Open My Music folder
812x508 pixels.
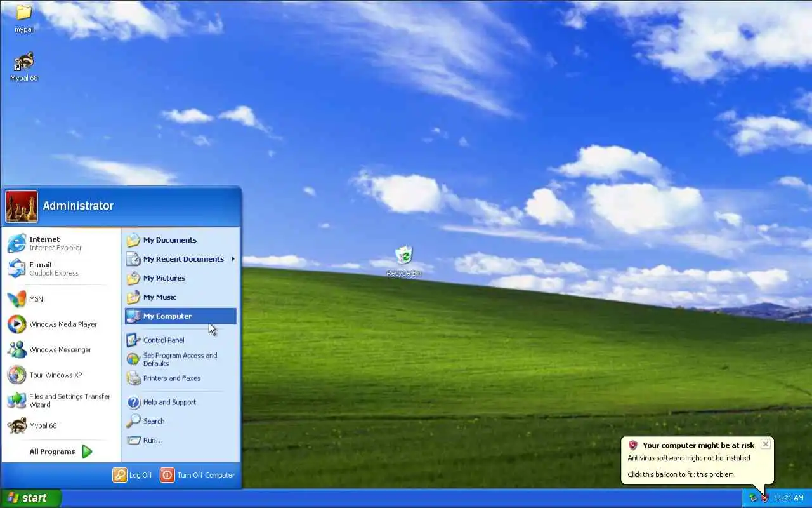click(181, 297)
